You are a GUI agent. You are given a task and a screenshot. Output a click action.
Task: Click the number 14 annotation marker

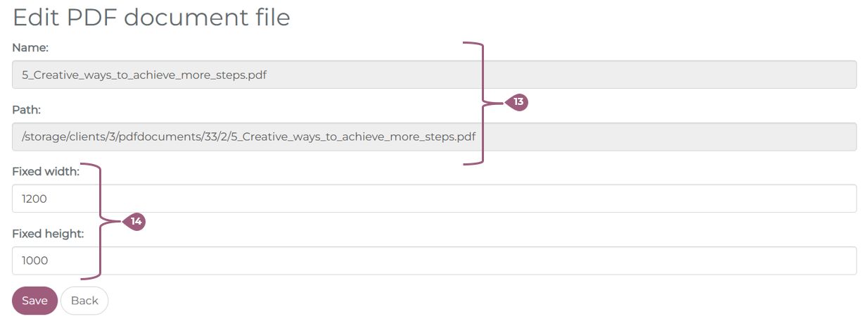coord(135,222)
